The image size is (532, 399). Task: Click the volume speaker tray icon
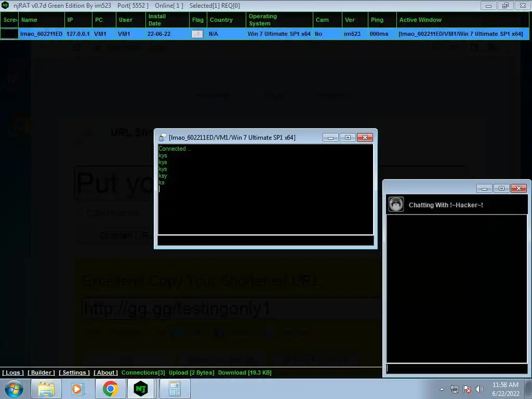pyautogui.click(x=480, y=389)
